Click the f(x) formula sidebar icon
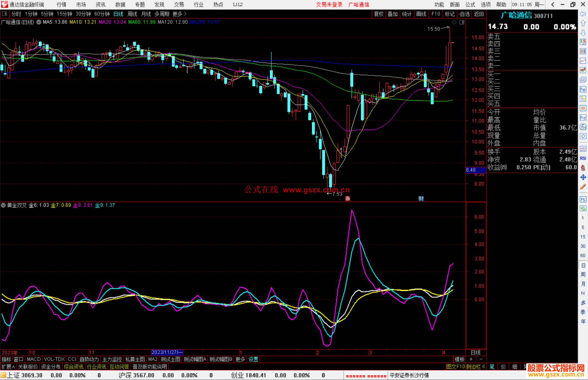This screenshot has height=380, width=588. pyautogui.click(x=583, y=127)
